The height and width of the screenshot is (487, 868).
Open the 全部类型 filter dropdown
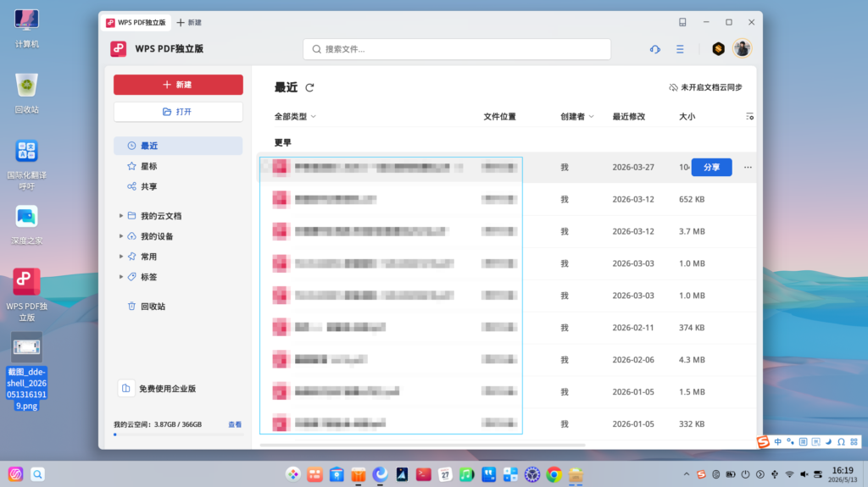295,117
